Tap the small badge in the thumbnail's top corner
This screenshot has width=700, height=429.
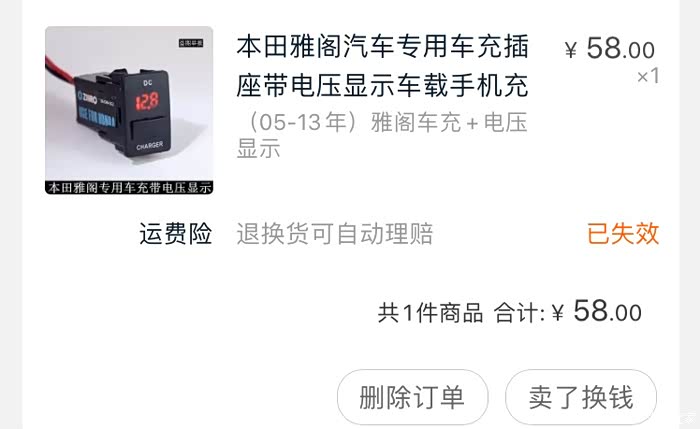(x=191, y=43)
